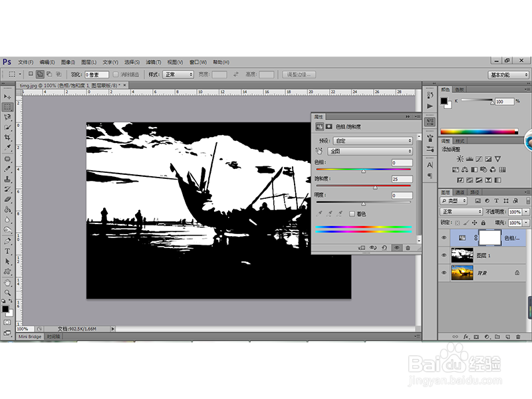
Task: Delete layer with Layers panel trash
Action: point(518,336)
